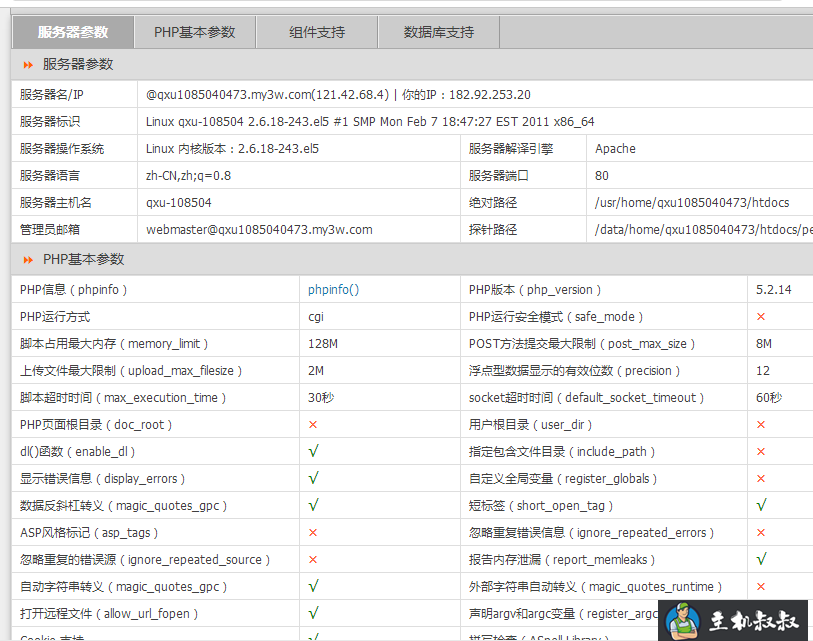
Task: Click the check mark for display_errors
Action: coord(313,479)
